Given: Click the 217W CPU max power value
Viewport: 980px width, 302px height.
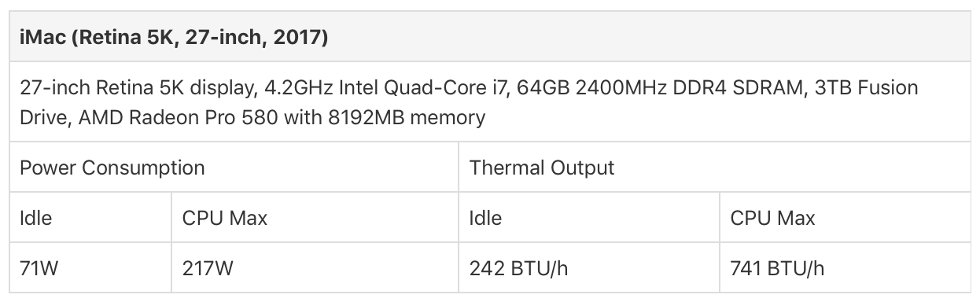Looking at the screenshot, I should click(x=208, y=268).
